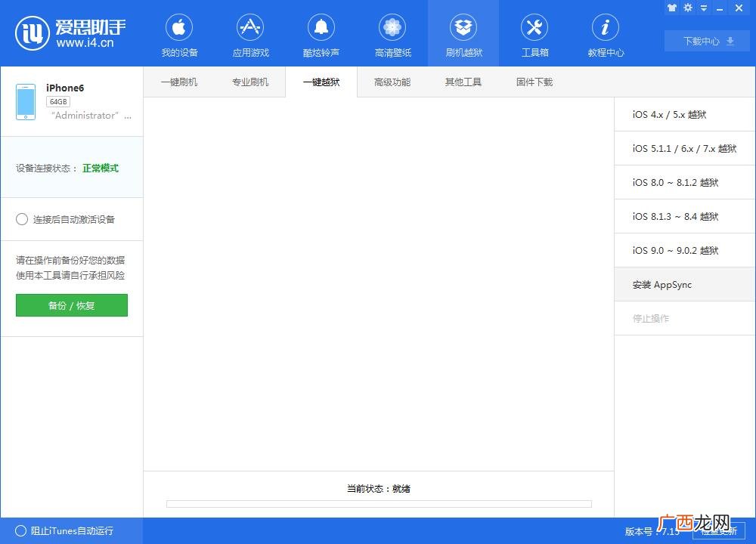The height and width of the screenshot is (544, 756).
Task: Choose iOS 8.0 ~ 8.1.2 越狱
Action: pyautogui.click(x=685, y=182)
